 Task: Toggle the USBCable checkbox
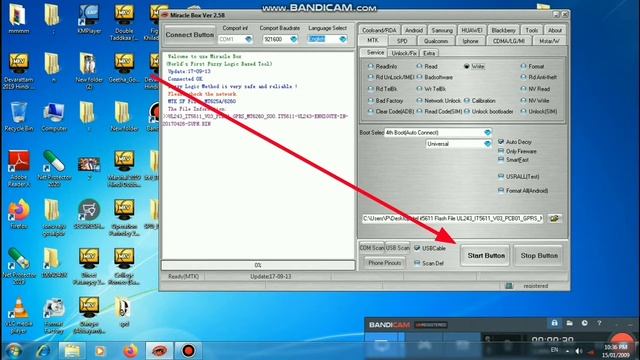point(417,248)
